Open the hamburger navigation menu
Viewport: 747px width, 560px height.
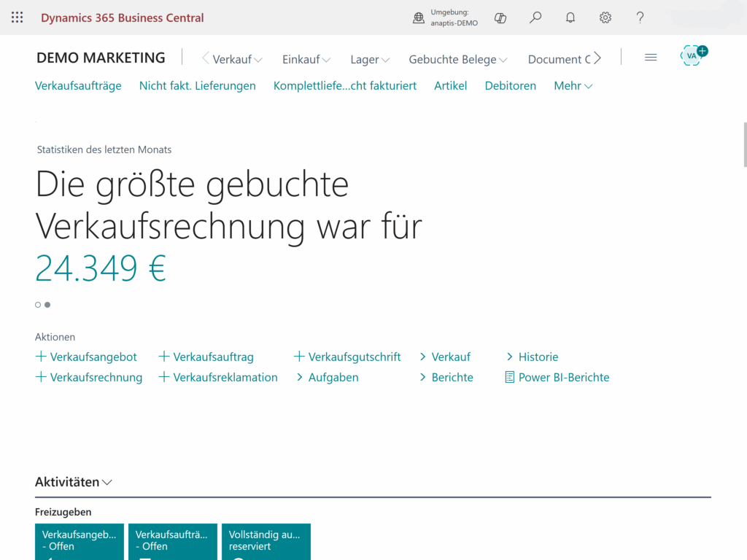pyautogui.click(x=651, y=57)
